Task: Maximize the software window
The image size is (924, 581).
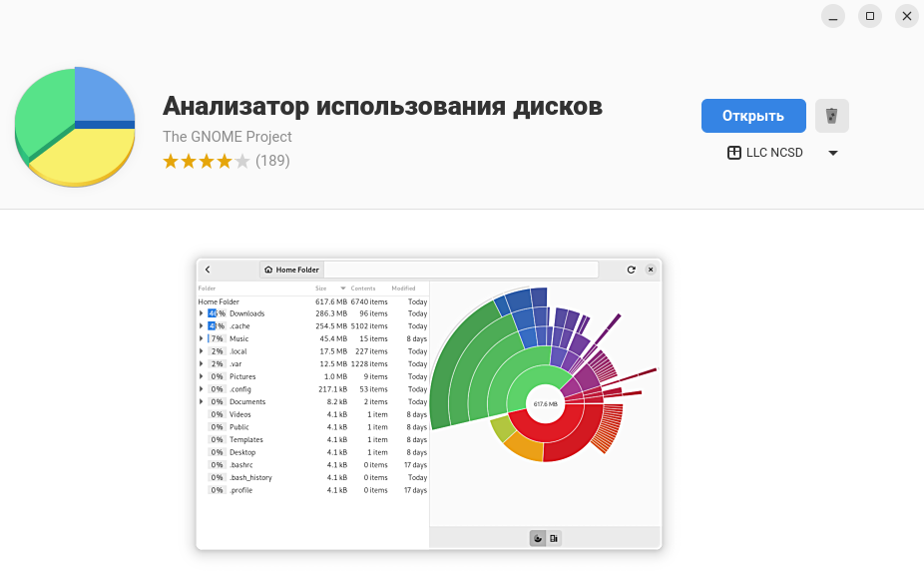Action: pos(870,16)
